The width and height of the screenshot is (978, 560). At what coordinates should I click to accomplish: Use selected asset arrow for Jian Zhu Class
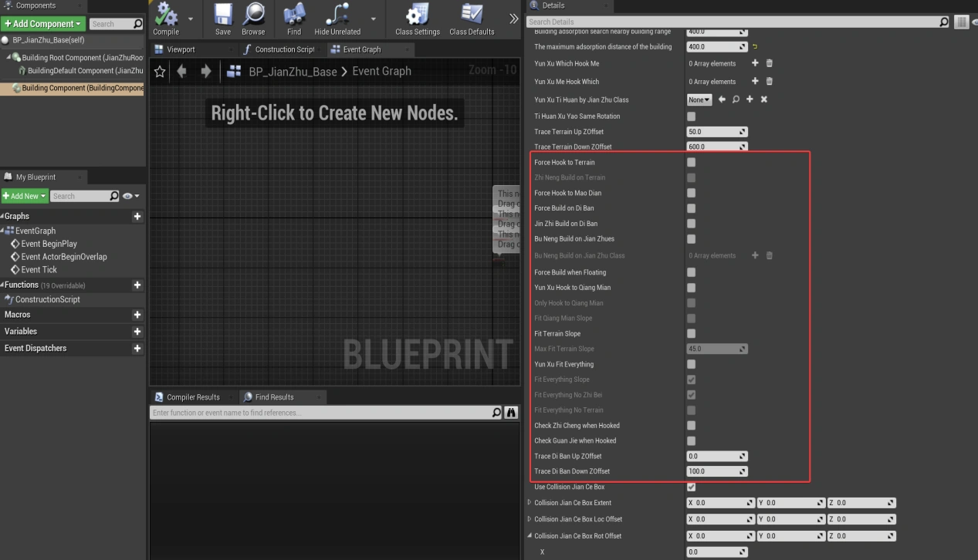point(722,100)
